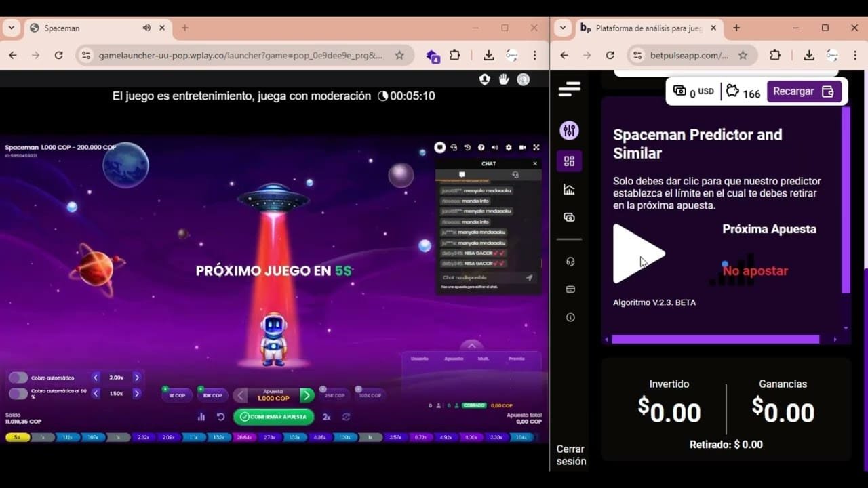Increase the 1.50x auto cashout value
The height and width of the screenshot is (488, 868).
pos(136,393)
